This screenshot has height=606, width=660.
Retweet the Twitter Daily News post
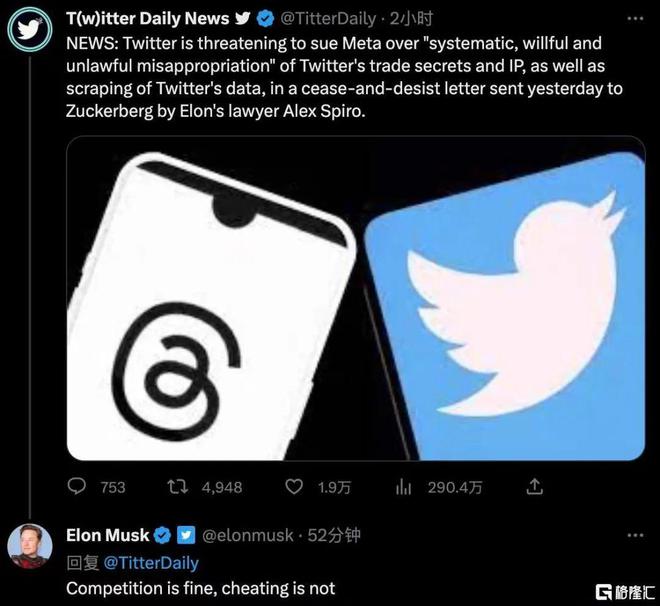point(177,487)
